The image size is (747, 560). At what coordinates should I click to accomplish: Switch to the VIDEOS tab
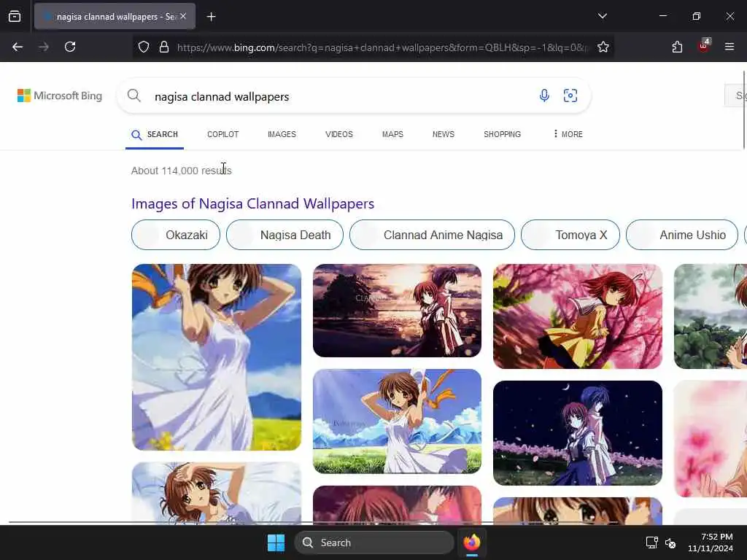pos(338,134)
